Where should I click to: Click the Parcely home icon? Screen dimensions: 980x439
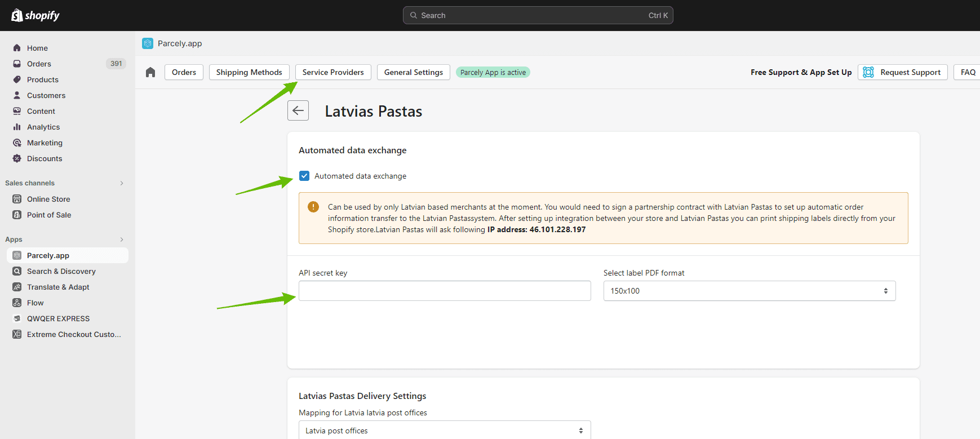click(x=150, y=72)
